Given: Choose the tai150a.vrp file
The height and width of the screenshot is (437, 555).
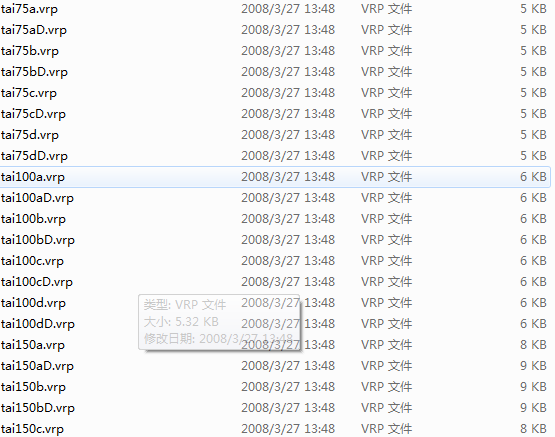Looking at the screenshot, I should 33,345.
